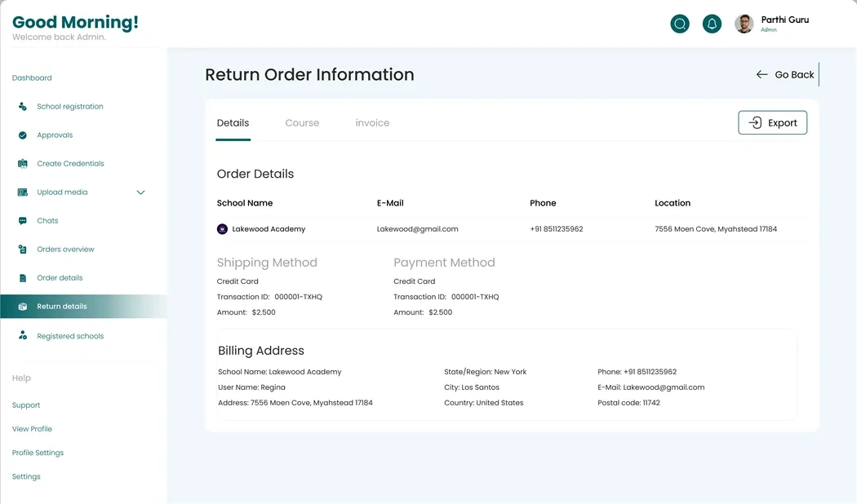The image size is (857, 504).
Task: Click billing School Name: Lakewood Academy
Action: pos(279,372)
